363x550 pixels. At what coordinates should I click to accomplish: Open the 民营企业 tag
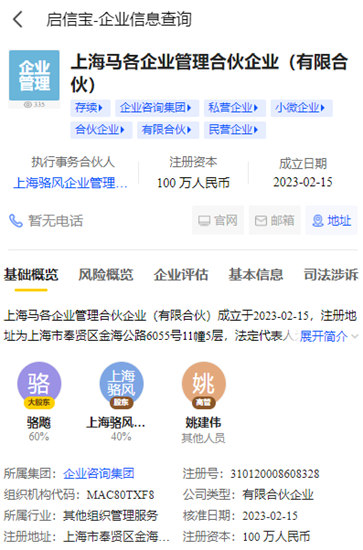[x=235, y=130]
